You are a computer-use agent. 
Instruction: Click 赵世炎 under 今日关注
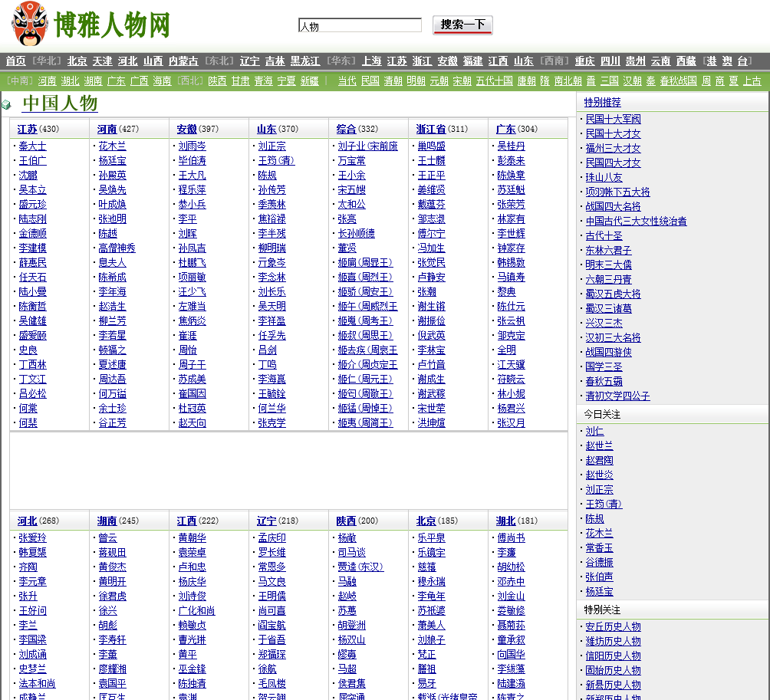tap(599, 475)
